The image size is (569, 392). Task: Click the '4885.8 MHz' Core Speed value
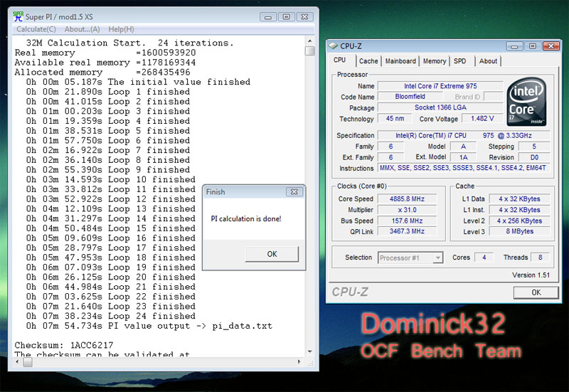tap(407, 199)
